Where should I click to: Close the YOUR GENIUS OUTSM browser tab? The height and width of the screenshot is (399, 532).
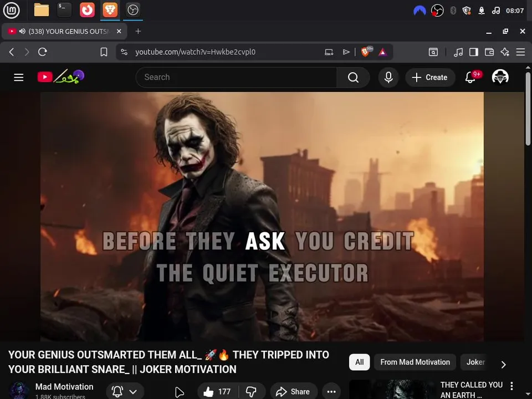click(x=119, y=31)
